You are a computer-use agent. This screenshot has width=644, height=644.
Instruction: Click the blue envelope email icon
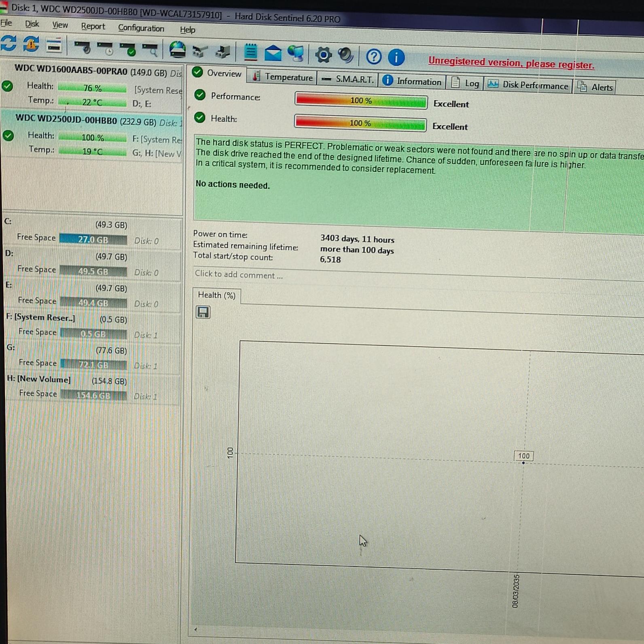click(273, 53)
